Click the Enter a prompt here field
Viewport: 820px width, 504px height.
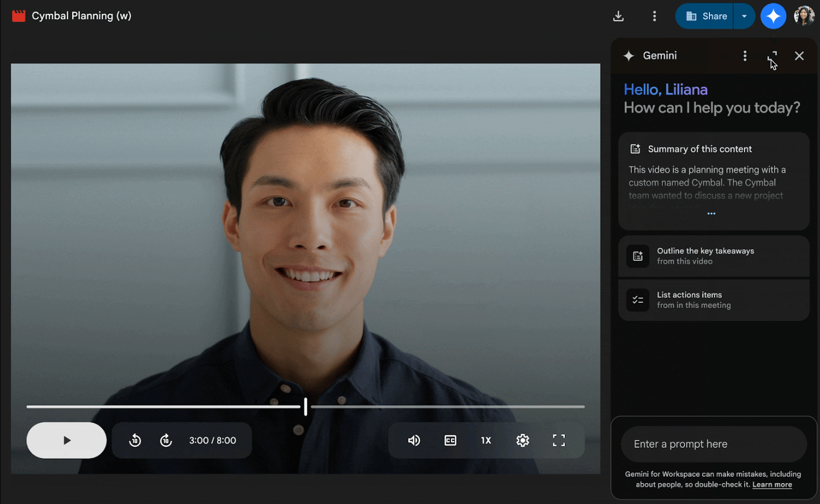713,444
